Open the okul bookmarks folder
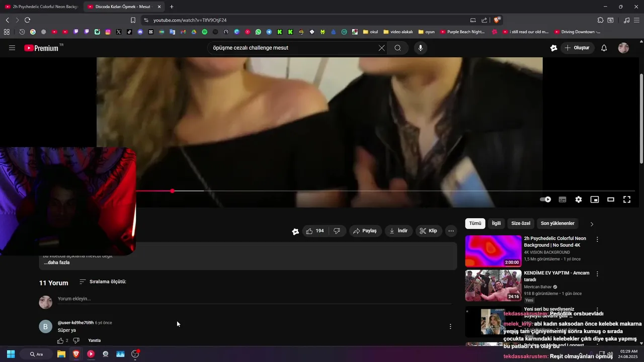 coord(370,32)
